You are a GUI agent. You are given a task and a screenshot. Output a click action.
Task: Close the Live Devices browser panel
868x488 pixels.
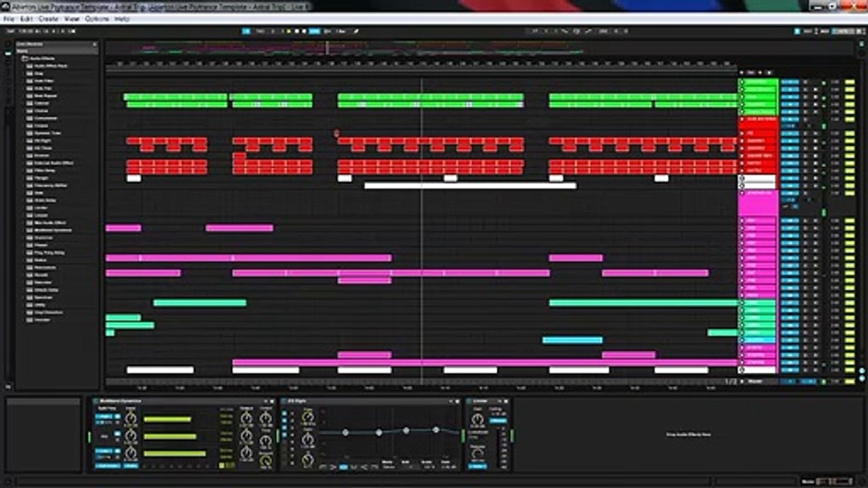(x=95, y=43)
